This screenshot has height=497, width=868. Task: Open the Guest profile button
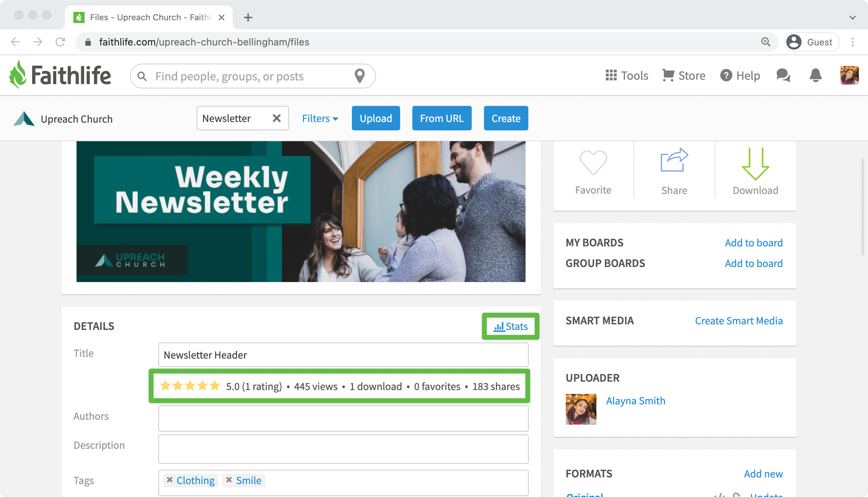812,42
